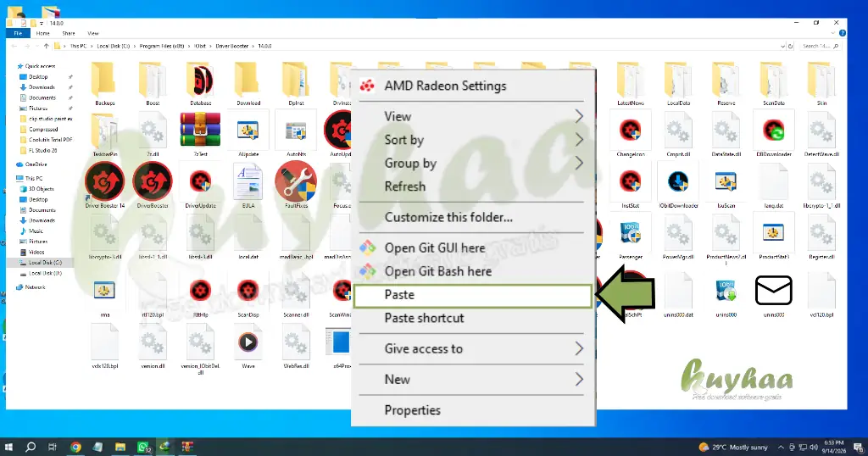Viewport: 868px width, 456px height.
Task: Open the Home ribbon tab
Action: (42, 34)
